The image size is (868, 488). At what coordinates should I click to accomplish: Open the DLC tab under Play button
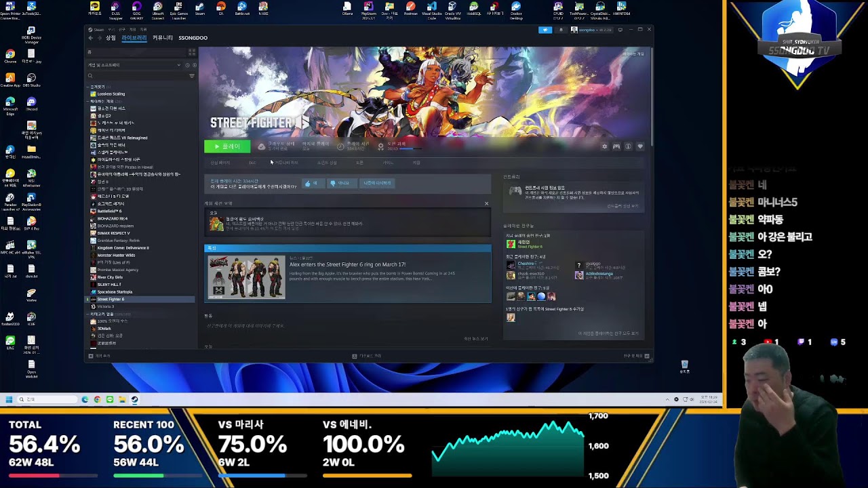click(x=252, y=163)
